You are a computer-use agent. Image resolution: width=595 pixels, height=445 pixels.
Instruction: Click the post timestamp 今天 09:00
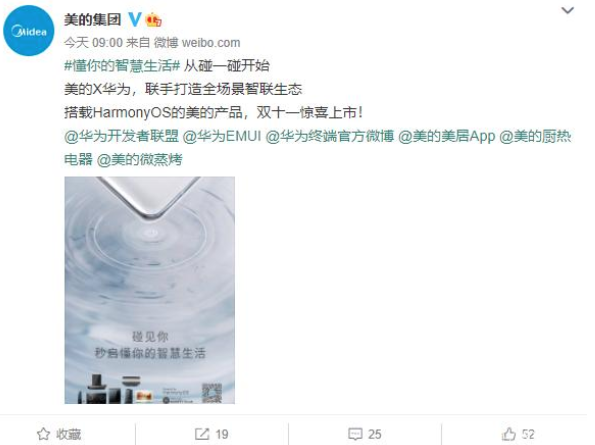pyautogui.click(x=93, y=42)
